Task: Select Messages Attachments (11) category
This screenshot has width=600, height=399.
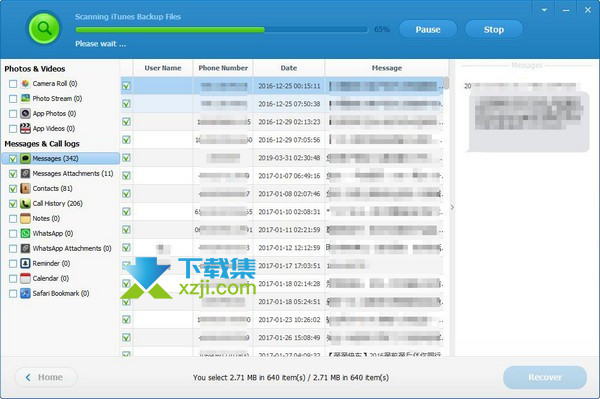Action: tap(73, 174)
